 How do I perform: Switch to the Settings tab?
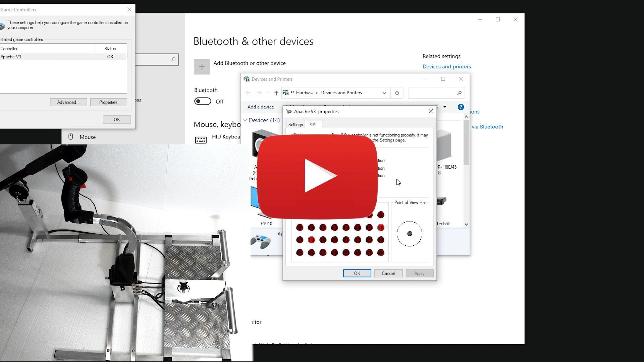295,125
